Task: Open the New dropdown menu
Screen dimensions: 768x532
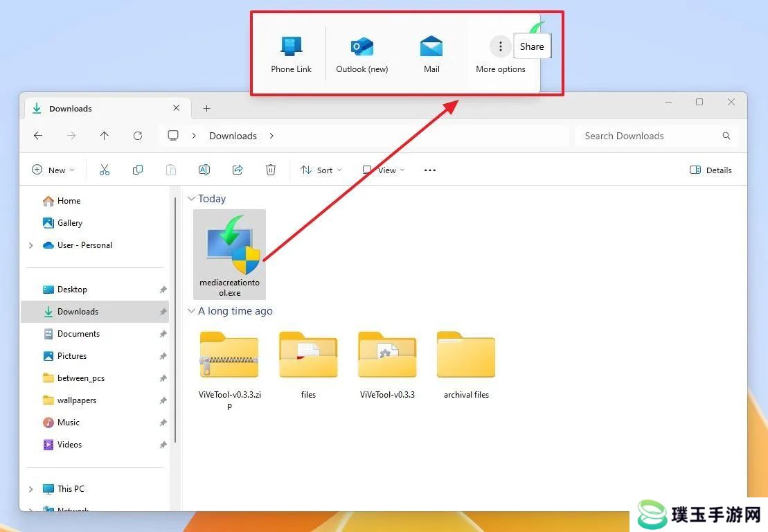Action: [53, 170]
